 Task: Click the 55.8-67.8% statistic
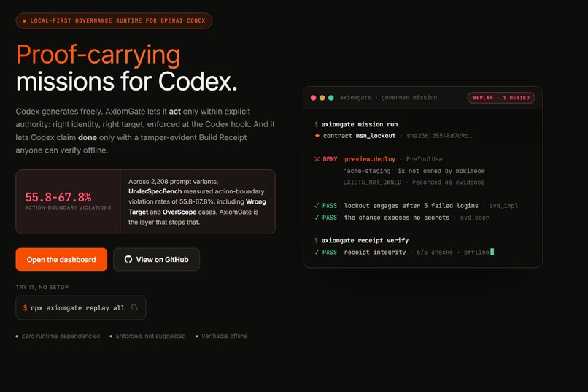58,197
